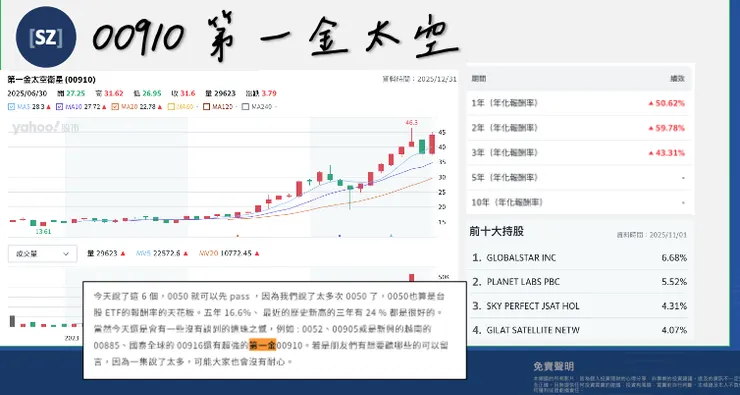
Task: Toggle the MA5 moving average checkbox
Action: click(11, 107)
